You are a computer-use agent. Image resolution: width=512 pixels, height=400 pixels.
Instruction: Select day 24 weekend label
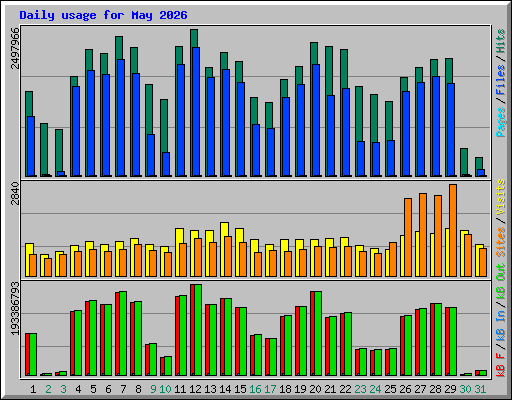click(x=375, y=389)
